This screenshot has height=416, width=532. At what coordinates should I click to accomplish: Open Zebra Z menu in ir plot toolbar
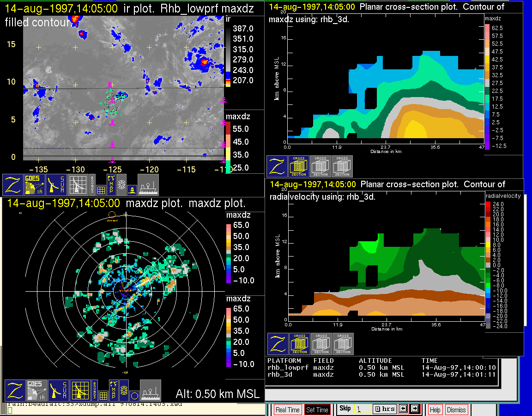click(x=13, y=184)
